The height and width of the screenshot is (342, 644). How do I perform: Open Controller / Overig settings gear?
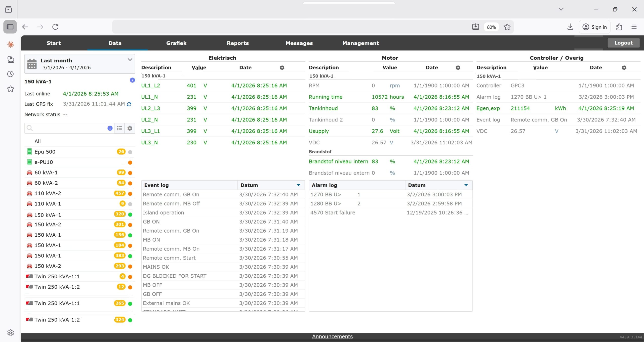624,68
